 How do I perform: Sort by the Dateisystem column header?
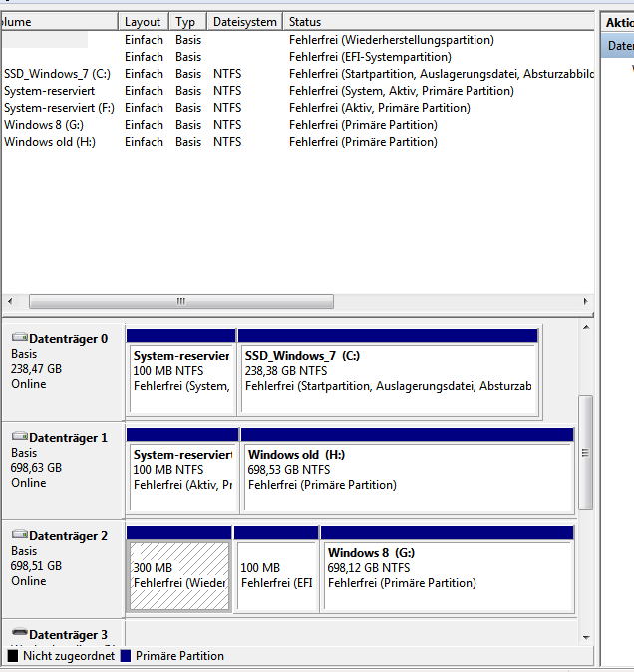click(244, 21)
